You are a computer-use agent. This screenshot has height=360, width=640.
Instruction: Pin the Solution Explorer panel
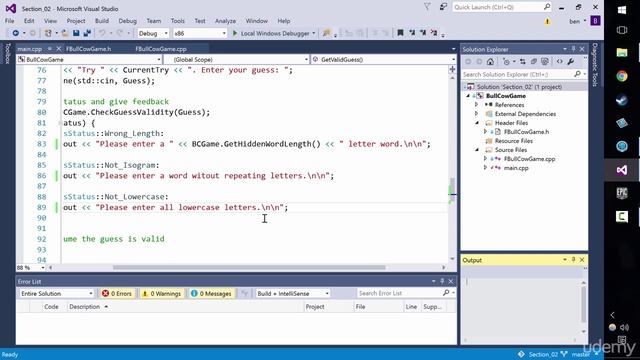click(x=573, y=49)
